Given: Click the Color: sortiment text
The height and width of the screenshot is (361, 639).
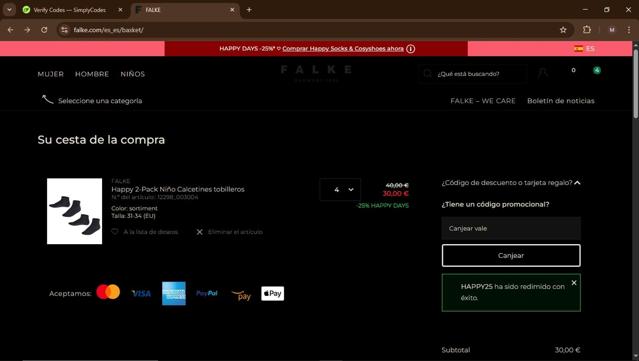Looking at the screenshot, I should 134,208.
